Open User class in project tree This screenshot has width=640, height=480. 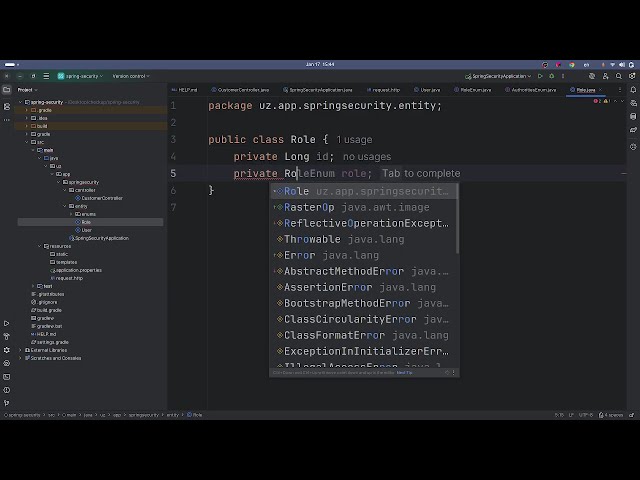click(84, 230)
